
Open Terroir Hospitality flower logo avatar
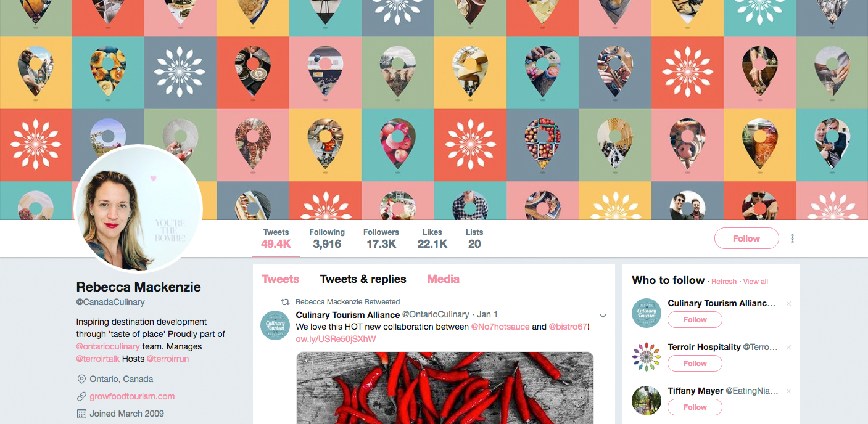647,357
